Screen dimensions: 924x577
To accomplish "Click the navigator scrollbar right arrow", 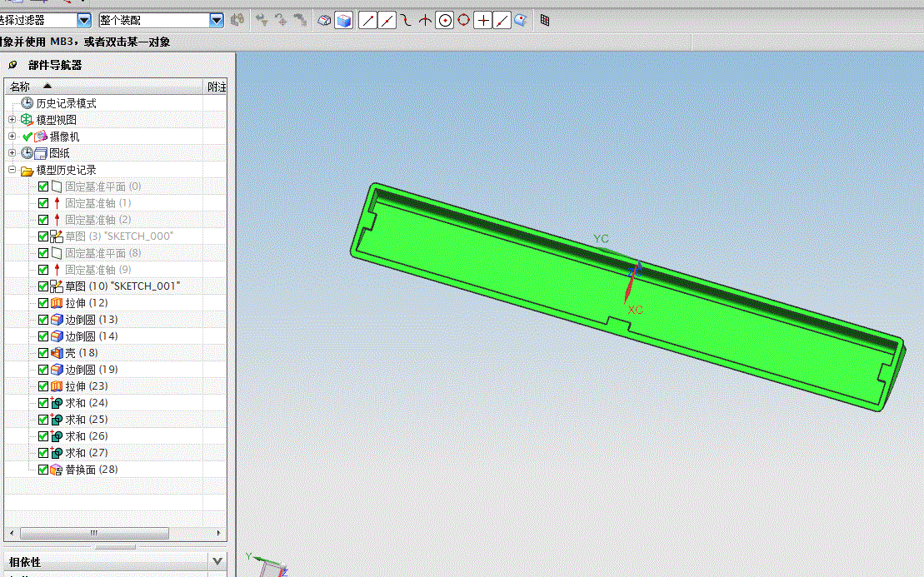I will [x=218, y=534].
